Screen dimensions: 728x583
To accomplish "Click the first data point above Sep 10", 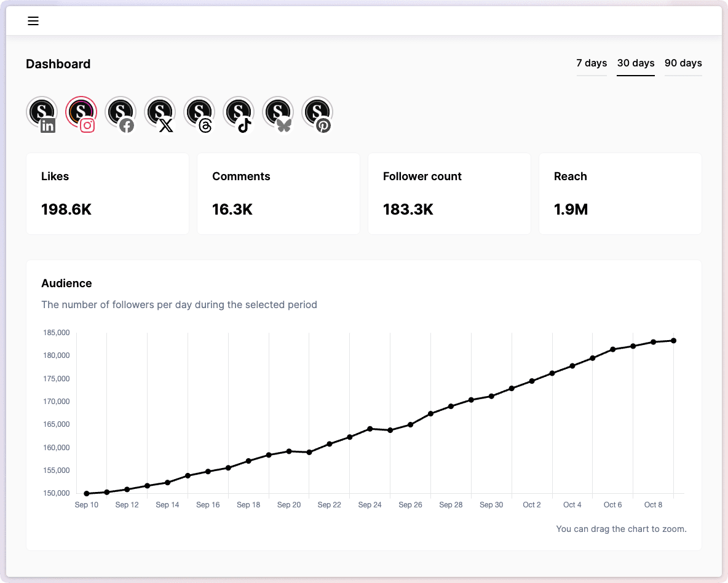I will (87, 493).
